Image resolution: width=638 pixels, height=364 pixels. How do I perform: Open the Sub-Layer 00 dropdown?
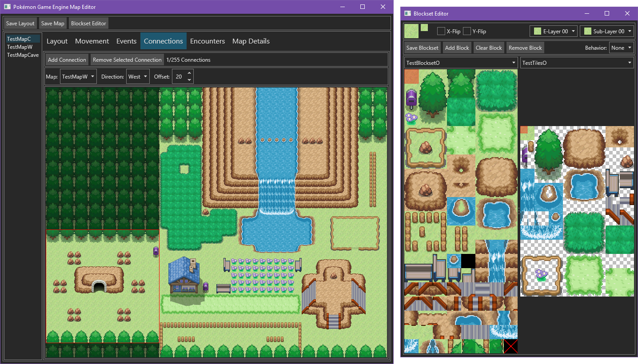607,31
